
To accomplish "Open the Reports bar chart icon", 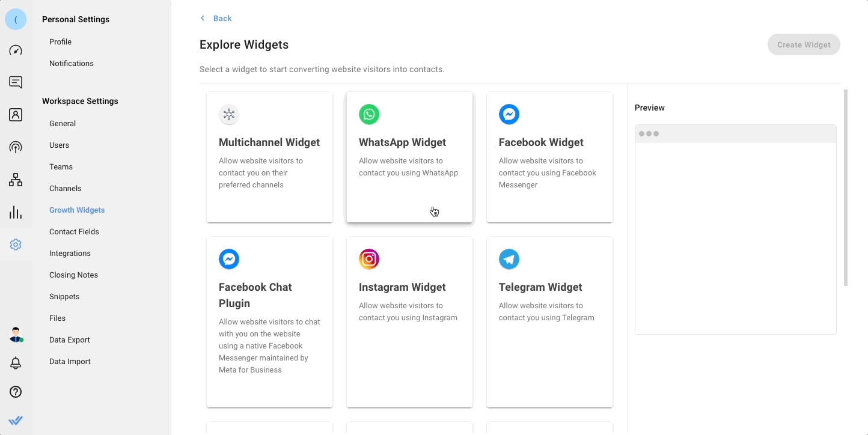I will (x=16, y=212).
